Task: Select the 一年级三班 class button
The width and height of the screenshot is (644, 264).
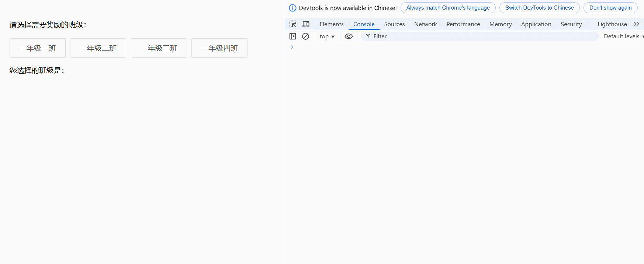Action: (159, 48)
